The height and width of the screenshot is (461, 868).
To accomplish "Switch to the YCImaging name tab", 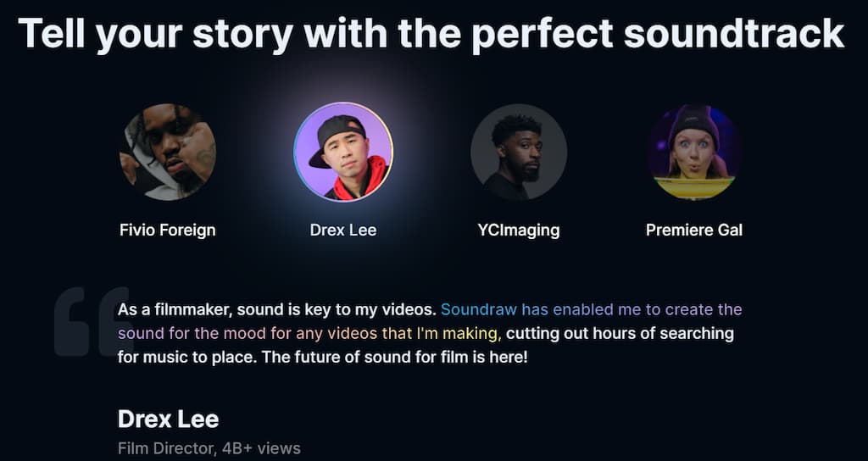I will pos(519,230).
